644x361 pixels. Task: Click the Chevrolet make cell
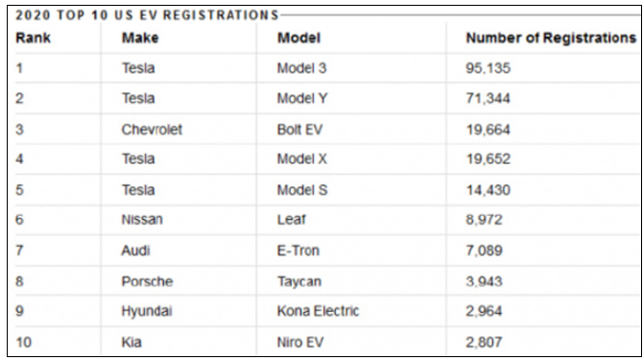(x=152, y=130)
